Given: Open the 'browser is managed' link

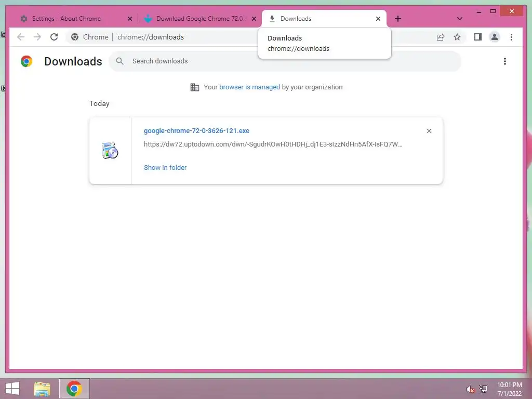Looking at the screenshot, I should pos(249,87).
